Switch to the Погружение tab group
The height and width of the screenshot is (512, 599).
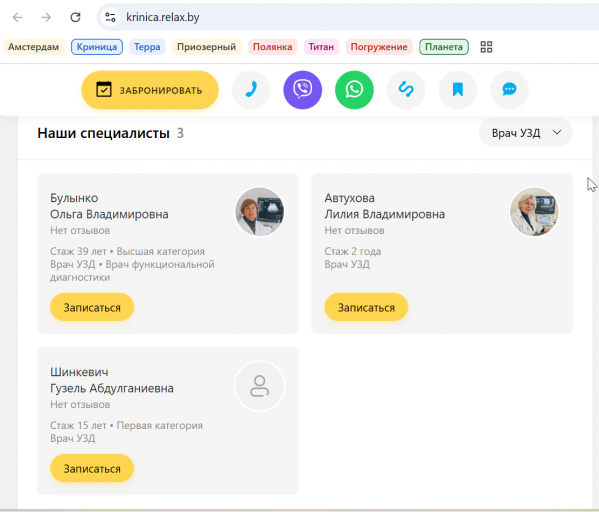click(x=379, y=47)
